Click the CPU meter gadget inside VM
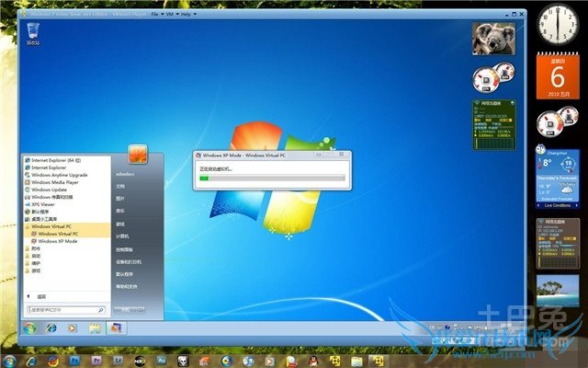588x368 pixels. click(x=493, y=77)
